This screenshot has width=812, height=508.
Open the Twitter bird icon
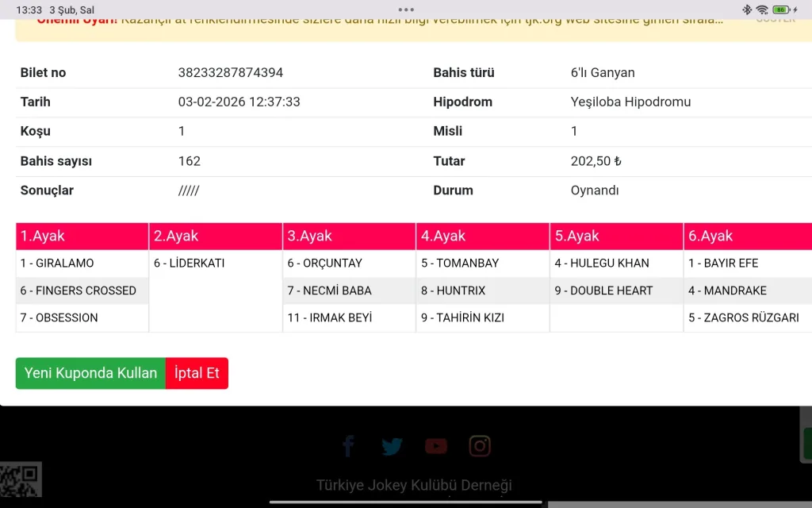pos(392,446)
